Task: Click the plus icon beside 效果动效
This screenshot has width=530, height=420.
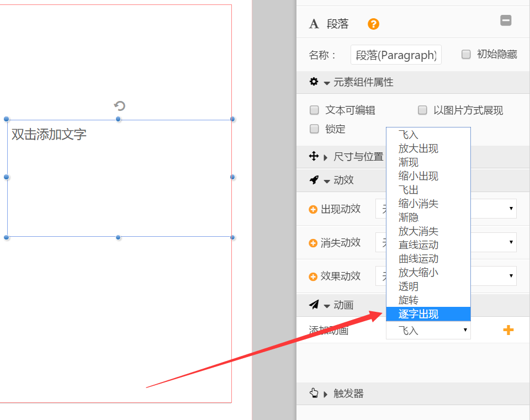Action: 313,277
